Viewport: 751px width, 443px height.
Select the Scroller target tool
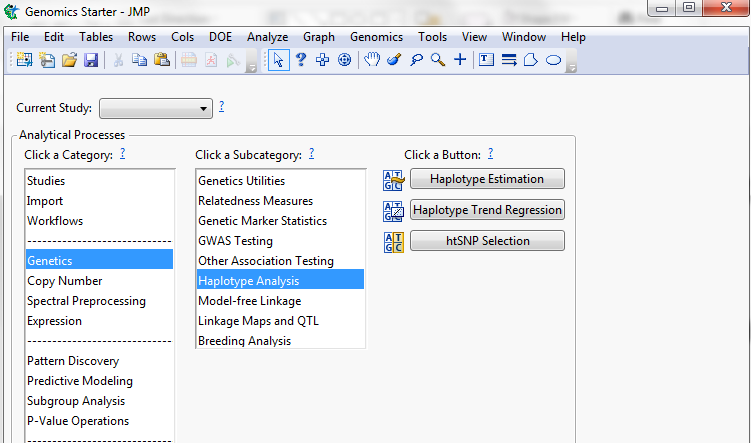coord(344,60)
